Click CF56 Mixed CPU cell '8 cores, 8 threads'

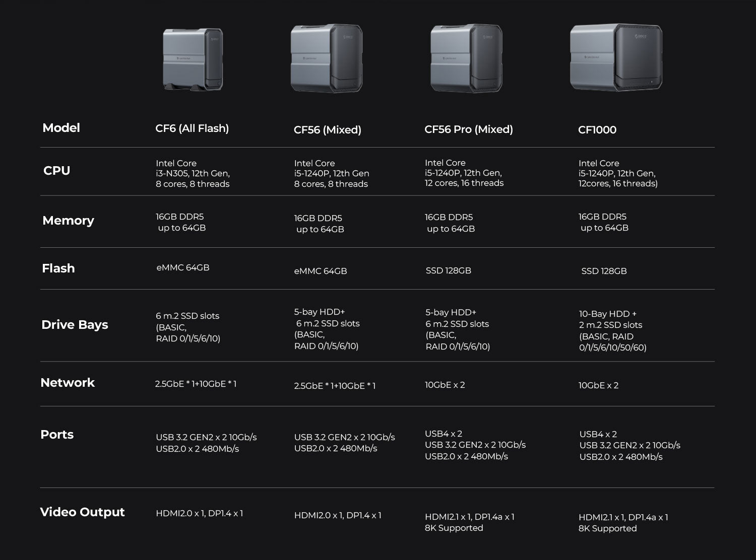(x=331, y=184)
